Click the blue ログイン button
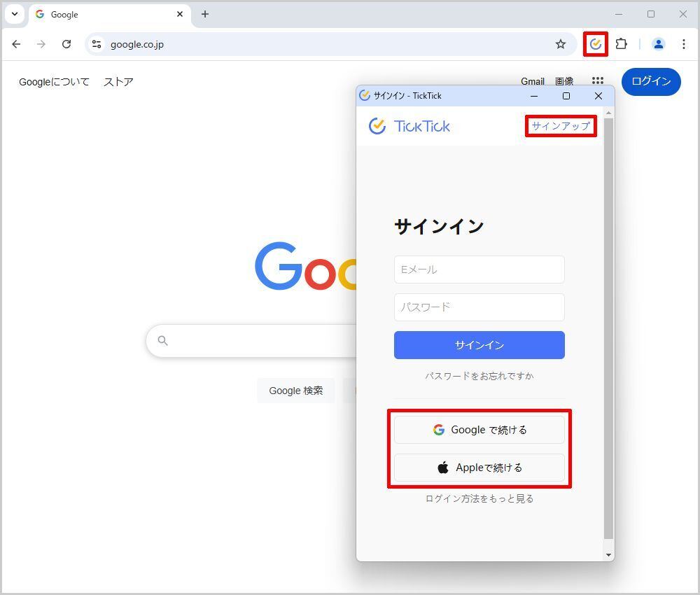This screenshot has width=700, height=595. (651, 82)
